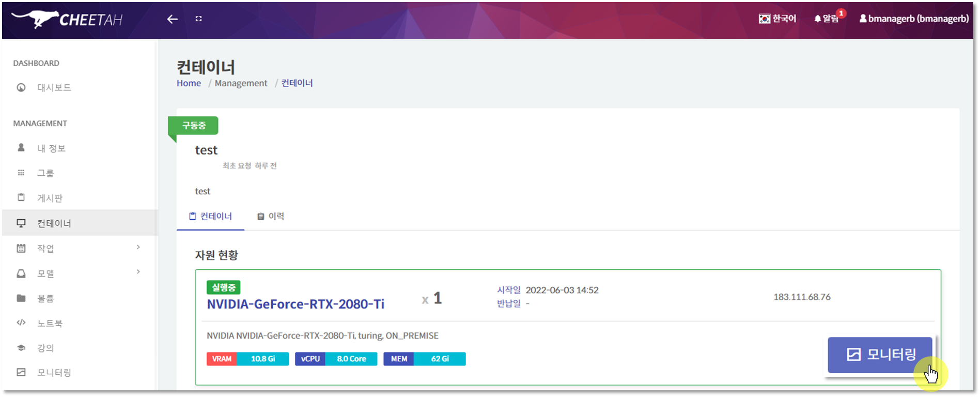980x397 pixels.
Task: Click the 내 정보 person icon
Action: coord(21,148)
